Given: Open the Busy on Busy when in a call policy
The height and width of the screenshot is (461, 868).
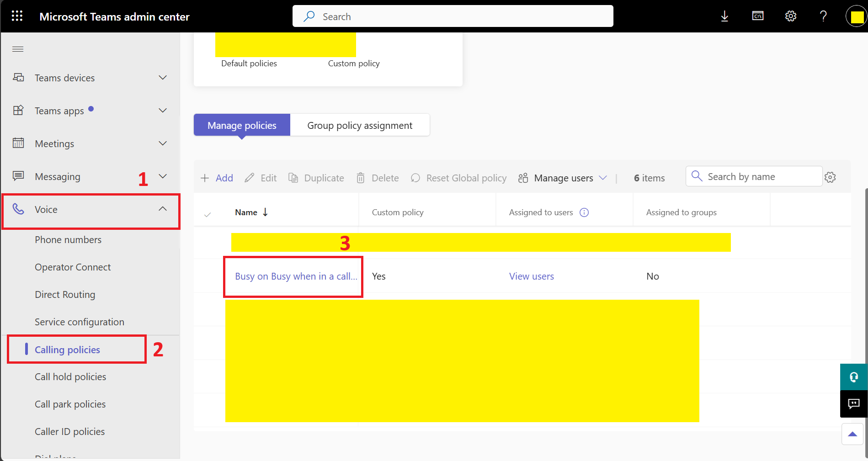Looking at the screenshot, I should (x=296, y=276).
